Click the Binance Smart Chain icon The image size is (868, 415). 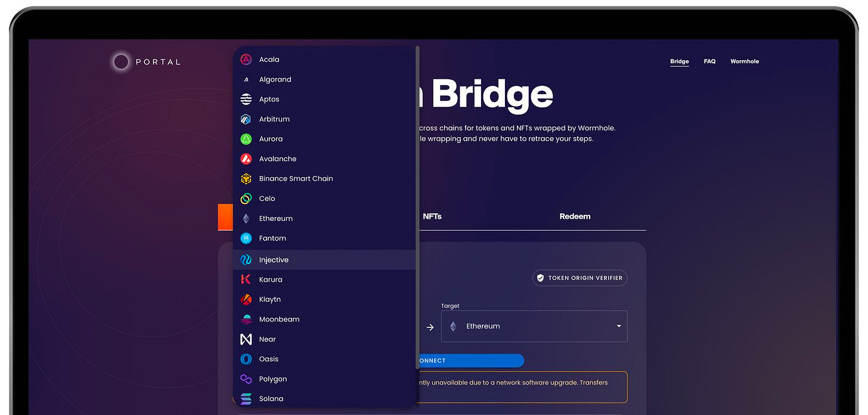(246, 179)
